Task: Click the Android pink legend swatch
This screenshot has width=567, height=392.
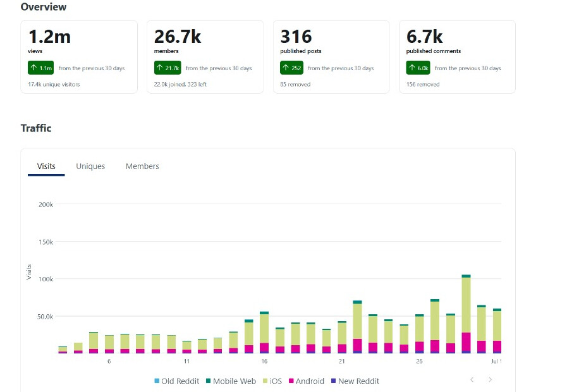Action: click(291, 381)
